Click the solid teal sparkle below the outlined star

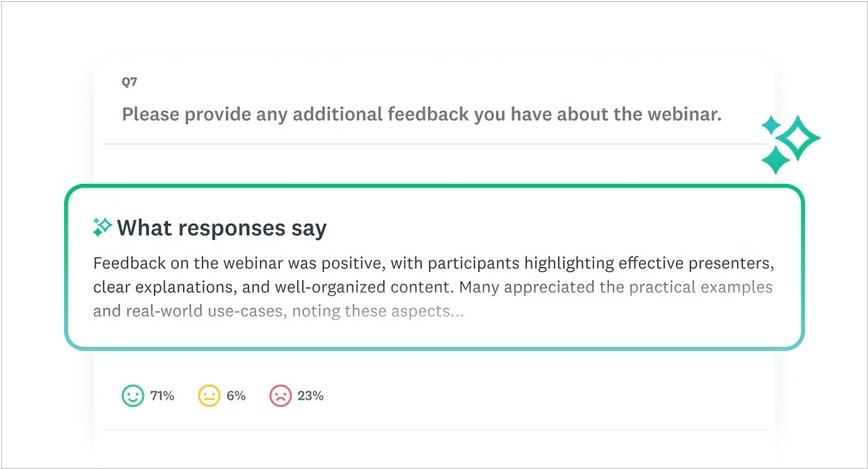(775, 160)
